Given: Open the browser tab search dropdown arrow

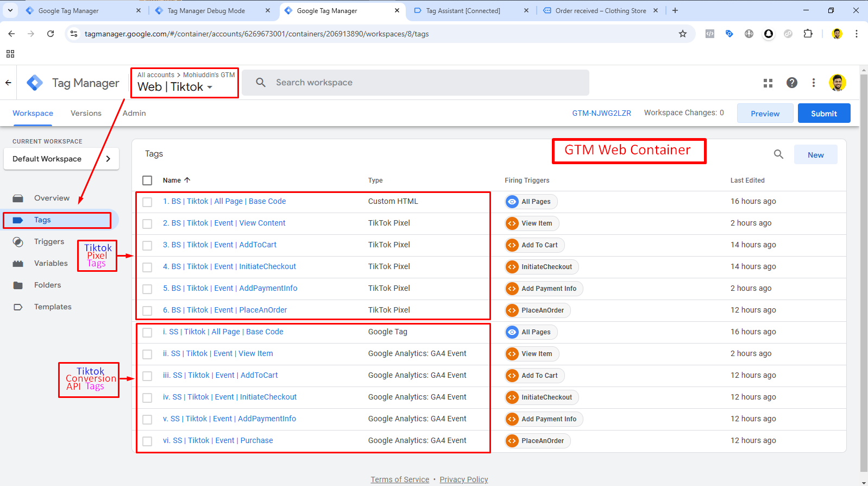Looking at the screenshot, I should coord(10,10).
